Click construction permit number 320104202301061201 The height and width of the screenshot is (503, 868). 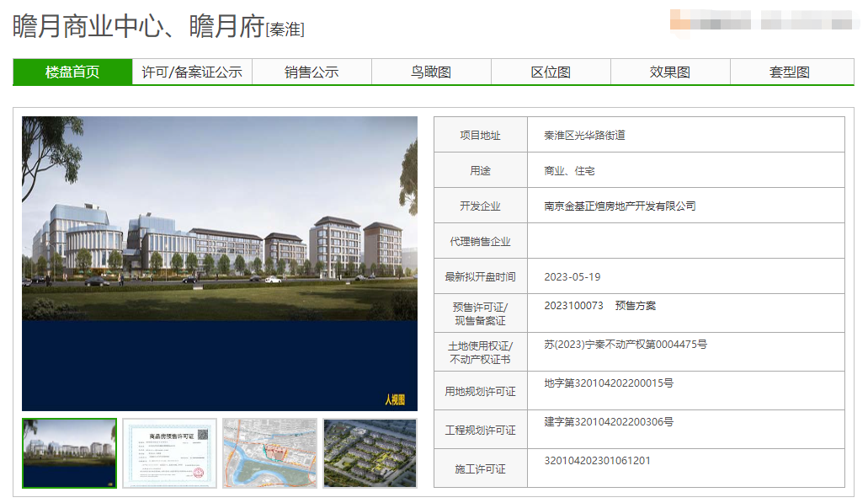(597, 461)
